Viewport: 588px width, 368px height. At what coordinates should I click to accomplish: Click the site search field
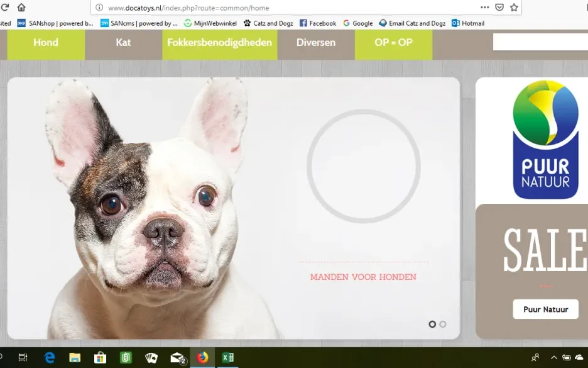pyautogui.click(x=540, y=42)
